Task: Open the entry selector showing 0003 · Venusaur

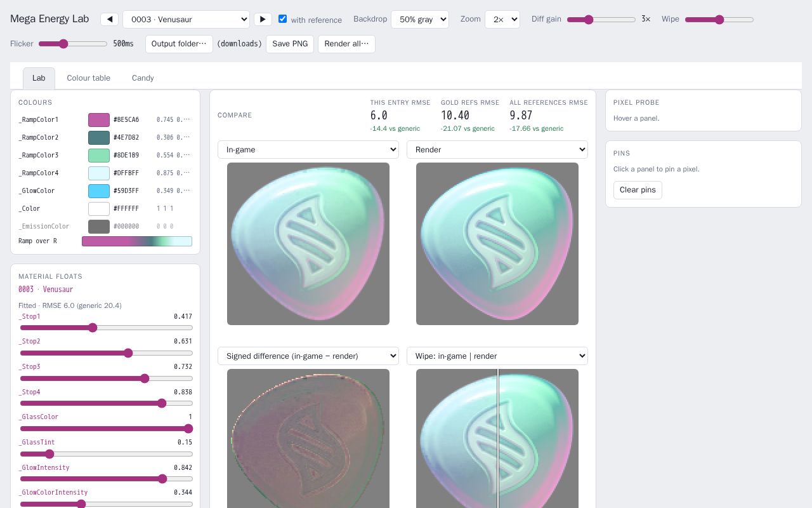Action: pos(186,19)
